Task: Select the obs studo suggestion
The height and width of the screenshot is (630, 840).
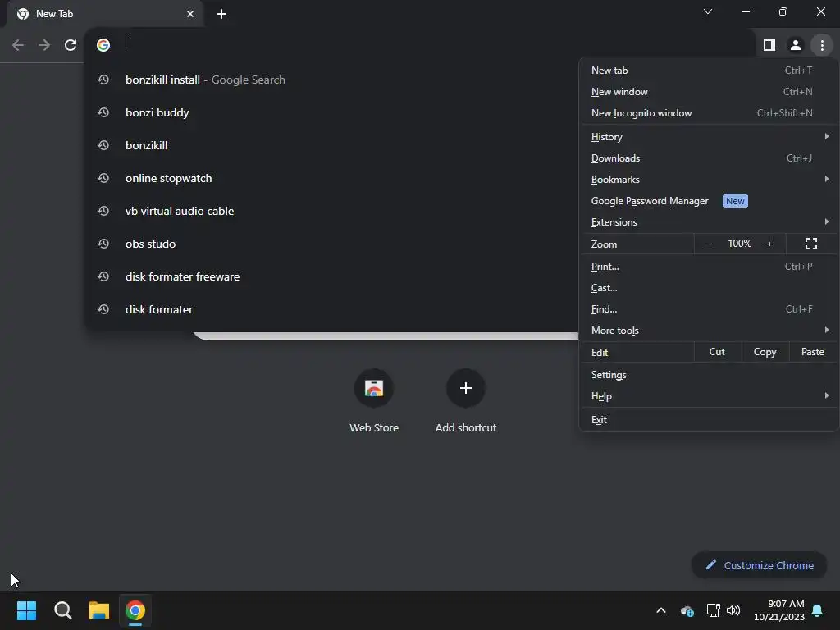Action: click(332, 244)
